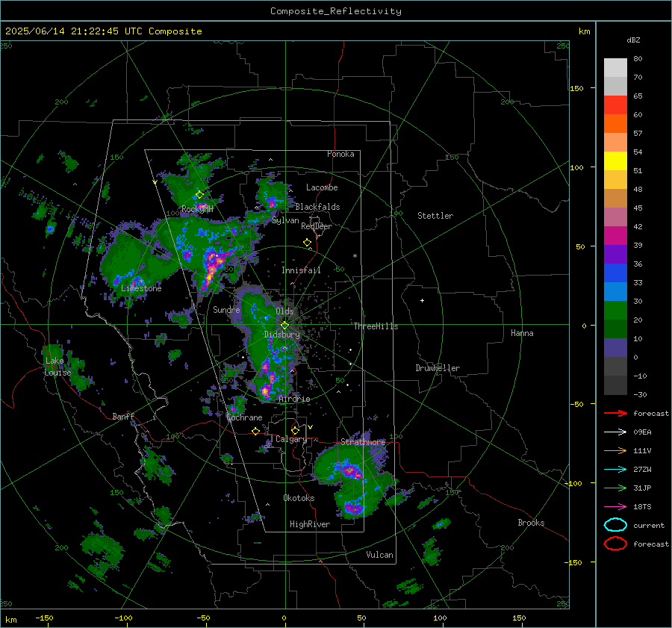Click the Ponoka town label

[x=340, y=154]
